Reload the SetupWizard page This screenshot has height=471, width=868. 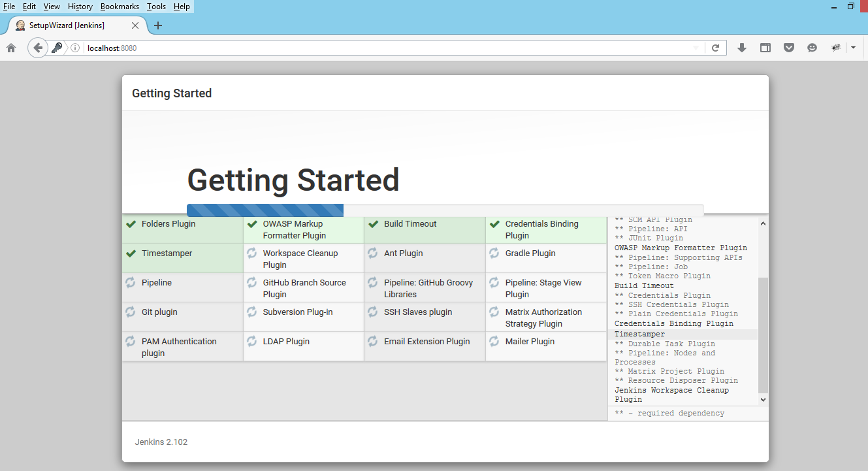pyautogui.click(x=716, y=47)
